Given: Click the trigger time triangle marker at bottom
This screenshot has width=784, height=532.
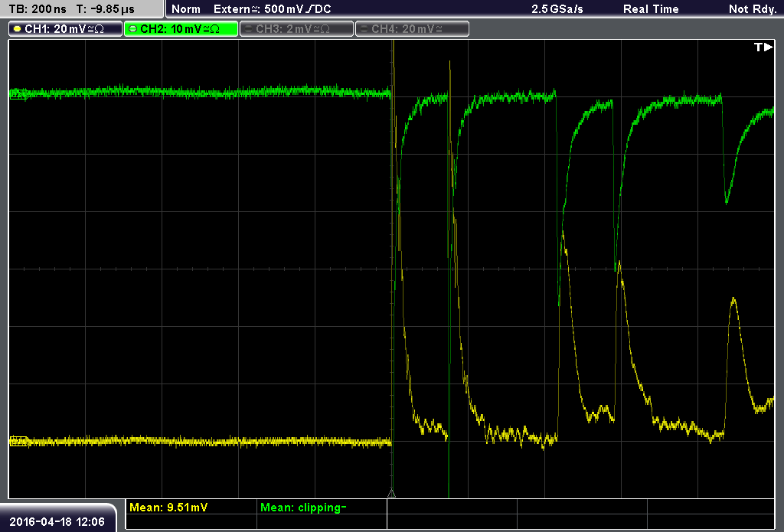Looking at the screenshot, I should coord(391,494).
